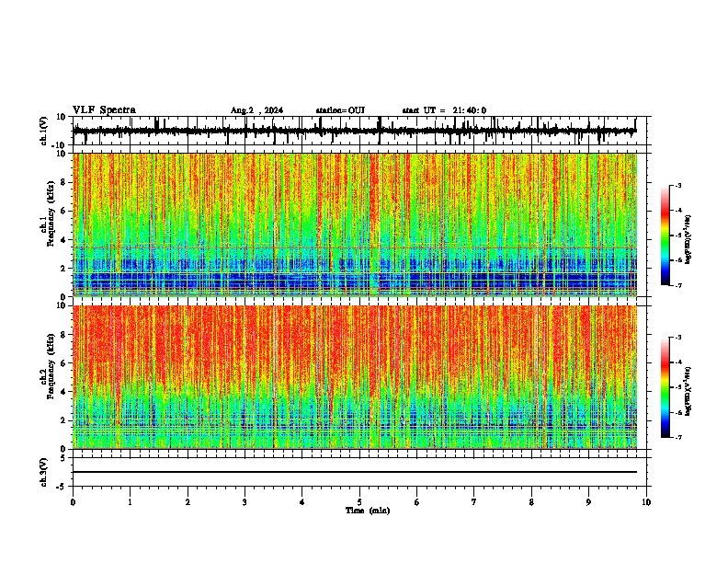Pick the ch.1 spectrogram color scale bar
728x563 pixels.
point(665,235)
